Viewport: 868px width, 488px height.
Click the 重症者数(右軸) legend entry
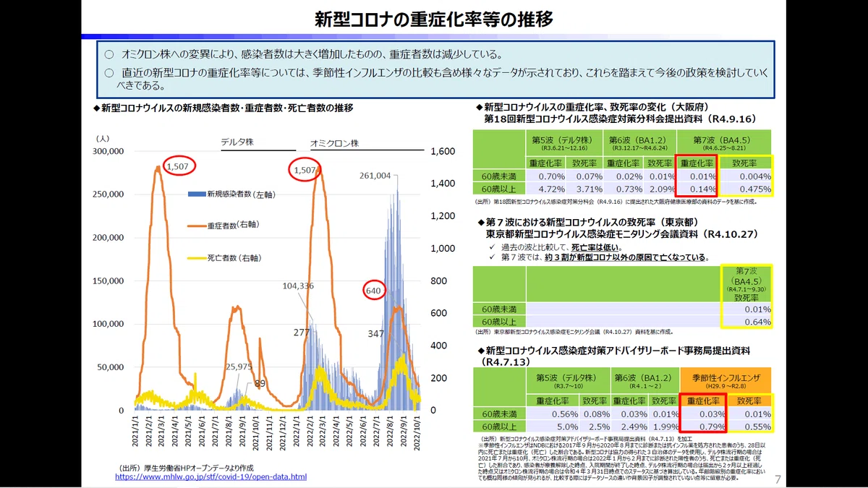click(223, 226)
